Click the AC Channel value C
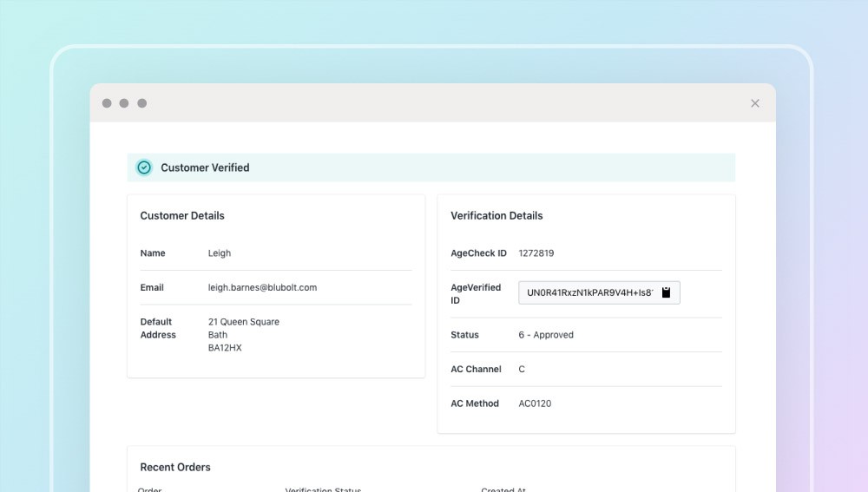868x492 pixels. 522,369
